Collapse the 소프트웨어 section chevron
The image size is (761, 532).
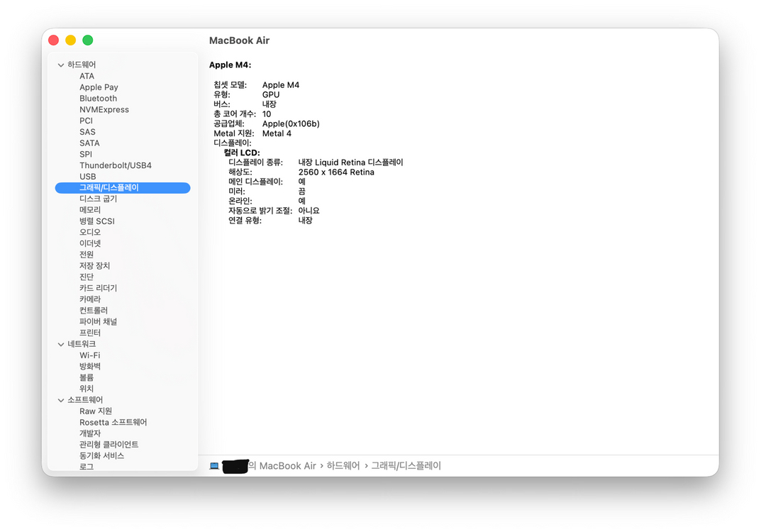pos(61,401)
